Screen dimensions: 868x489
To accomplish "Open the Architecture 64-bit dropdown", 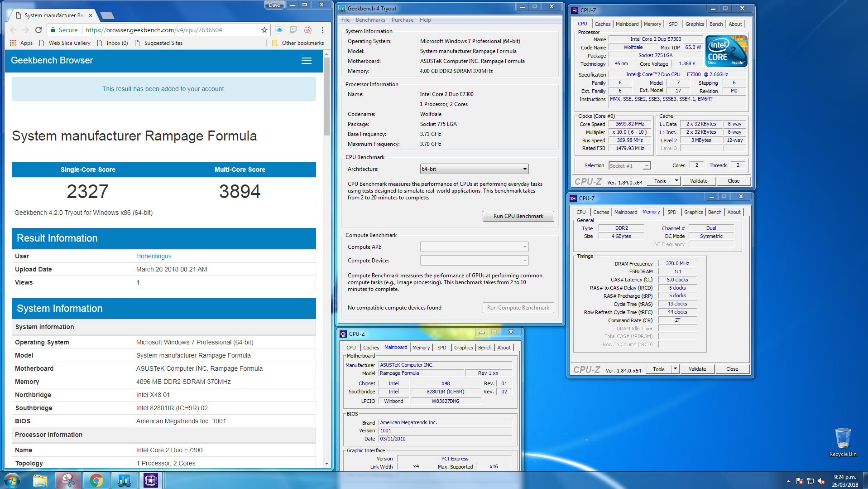I will coord(474,169).
